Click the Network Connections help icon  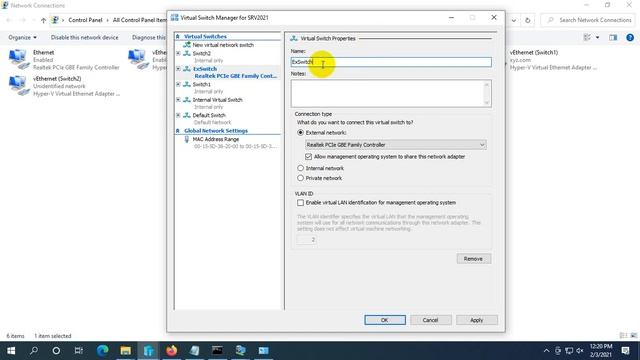pyautogui.click(x=630, y=37)
